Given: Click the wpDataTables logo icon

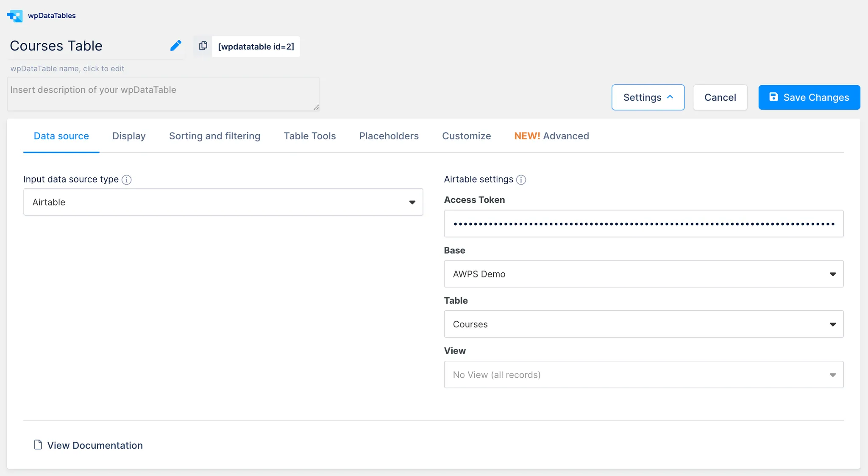Looking at the screenshot, I should click(x=15, y=16).
